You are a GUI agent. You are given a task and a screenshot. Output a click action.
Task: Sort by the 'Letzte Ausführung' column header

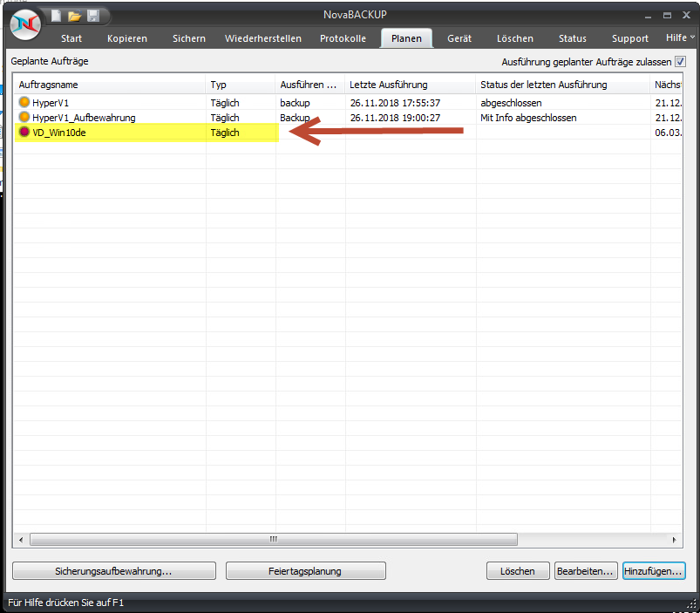[x=411, y=85]
